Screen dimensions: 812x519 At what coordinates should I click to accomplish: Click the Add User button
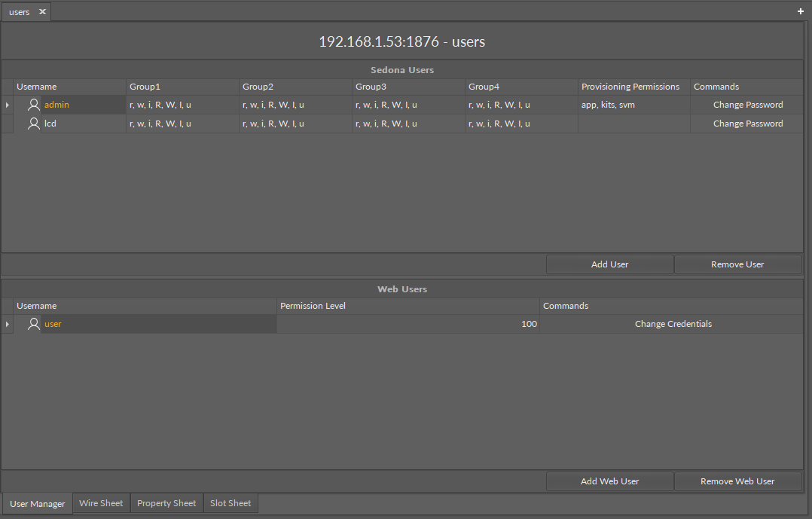click(x=609, y=264)
